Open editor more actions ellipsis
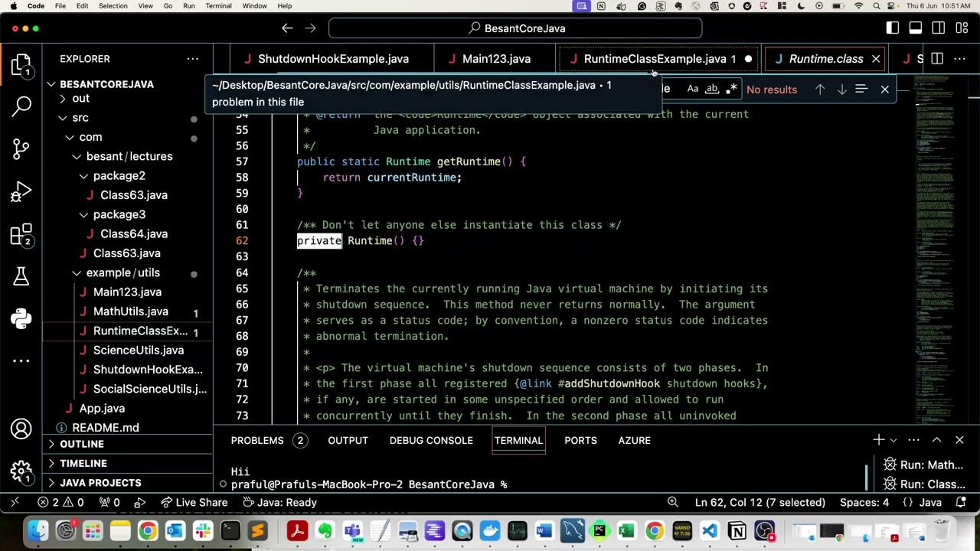Viewport: 980px width, 551px height. click(961, 59)
